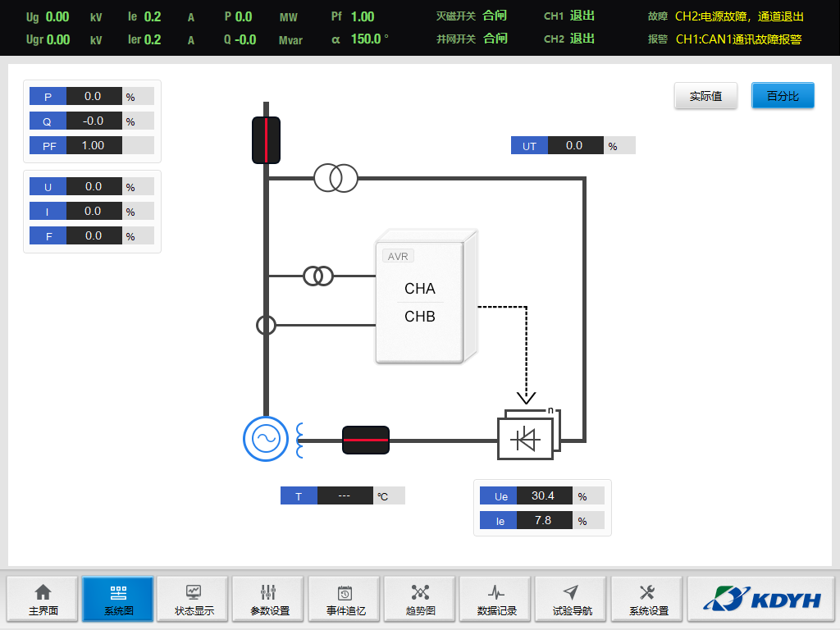Show the 趋势图 trend chart

421,599
